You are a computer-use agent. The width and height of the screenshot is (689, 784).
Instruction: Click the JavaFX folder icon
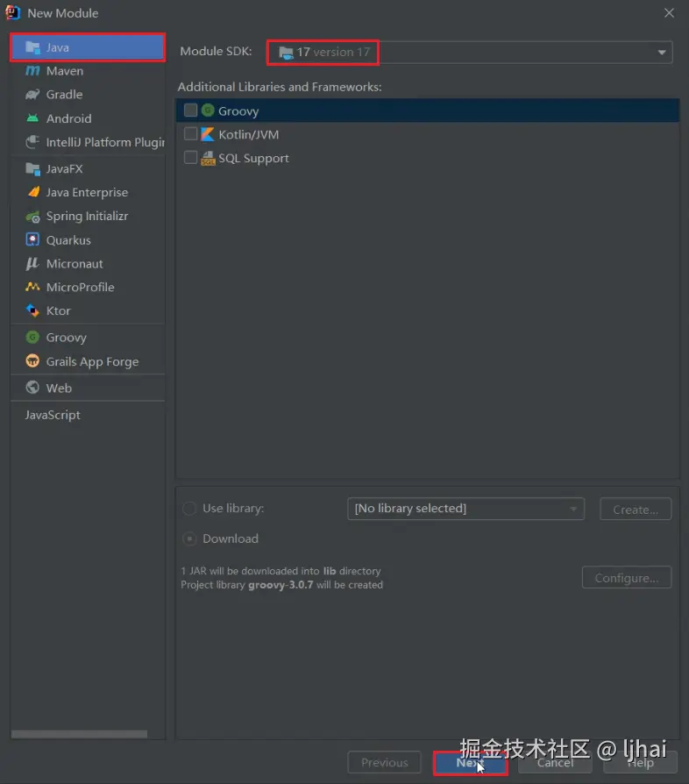pos(32,169)
